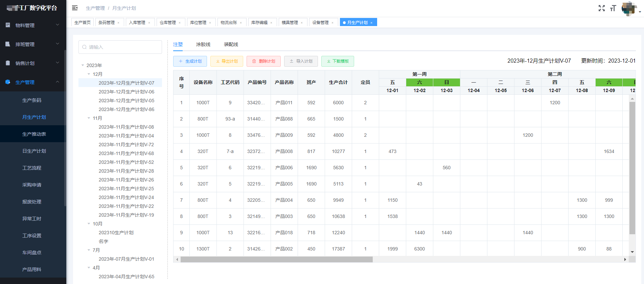Select plan 2023年-07月生产计划V-01
This screenshot has width=644, height=284.
(127, 259)
